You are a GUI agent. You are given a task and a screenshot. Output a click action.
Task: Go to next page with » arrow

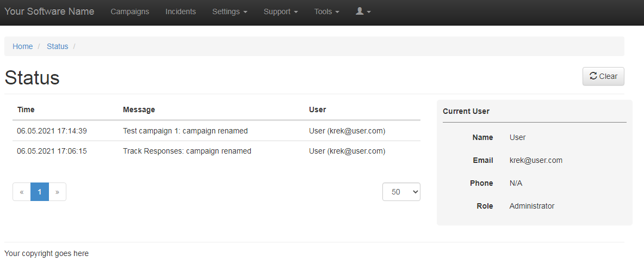click(x=58, y=192)
